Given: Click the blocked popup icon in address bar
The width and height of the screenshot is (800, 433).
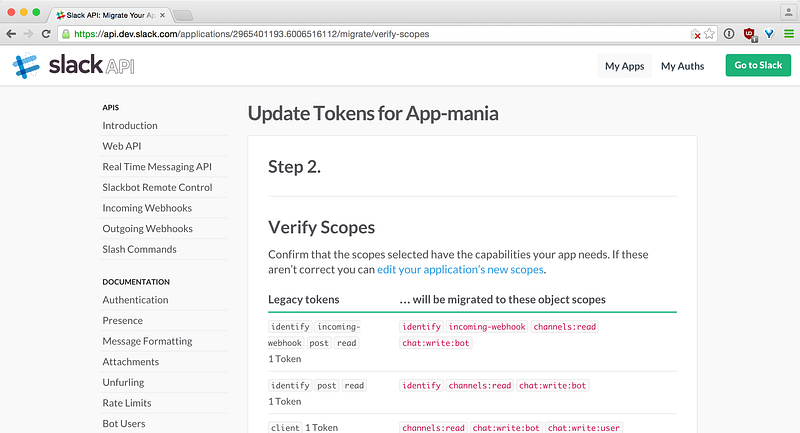Looking at the screenshot, I should point(695,34).
